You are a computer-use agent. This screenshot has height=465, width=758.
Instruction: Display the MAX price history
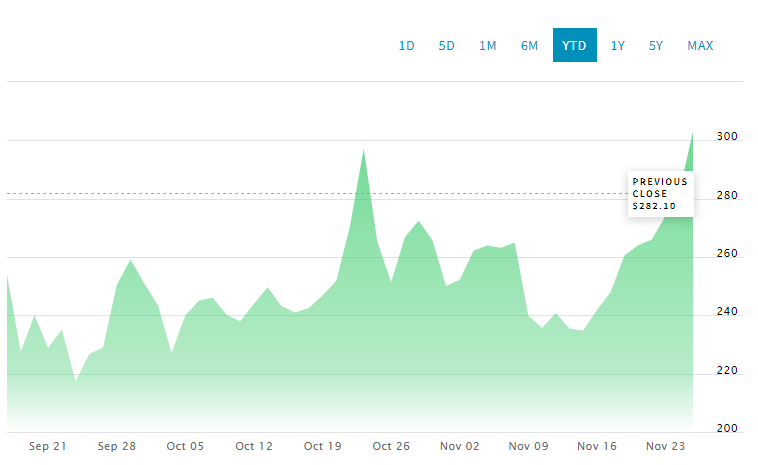[x=700, y=45]
